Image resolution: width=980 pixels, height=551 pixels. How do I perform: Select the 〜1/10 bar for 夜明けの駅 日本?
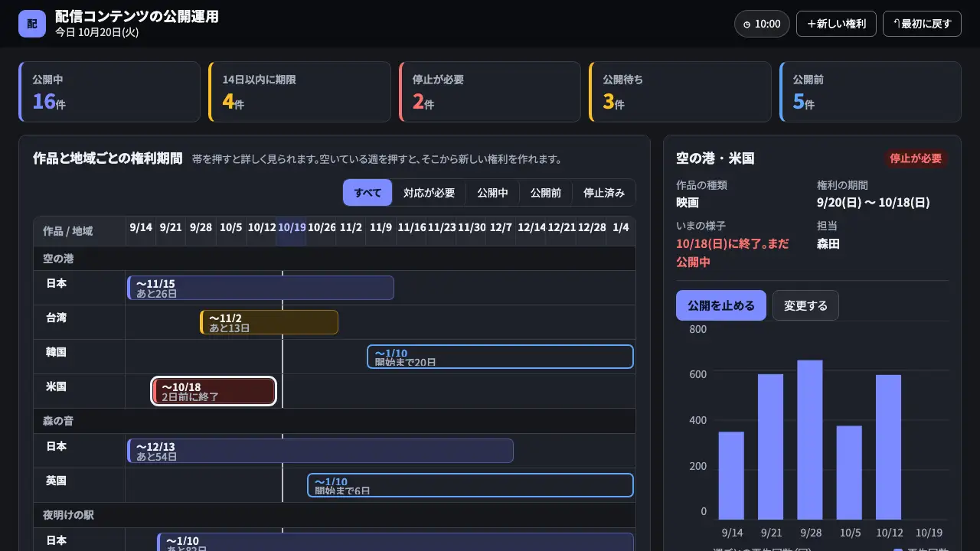point(395,542)
